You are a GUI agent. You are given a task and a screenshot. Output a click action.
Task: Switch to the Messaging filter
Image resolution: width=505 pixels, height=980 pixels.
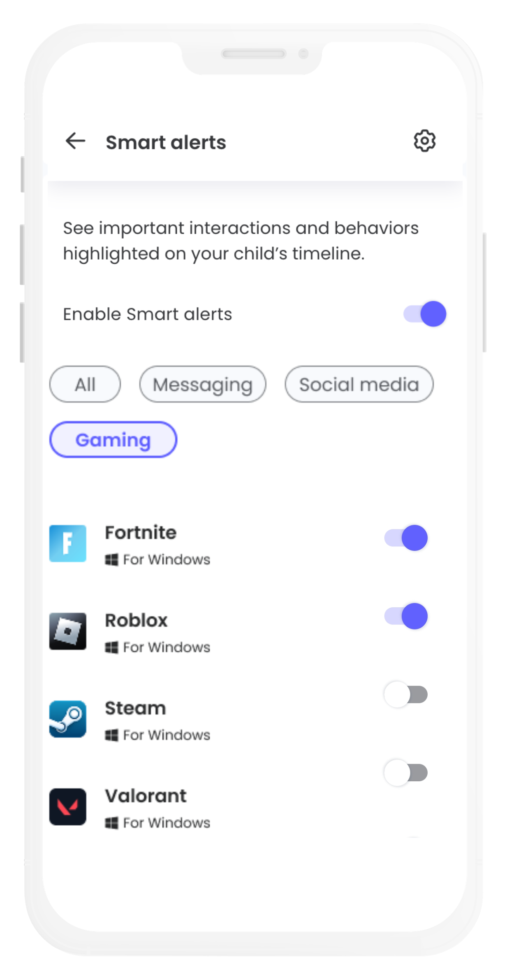pyautogui.click(x=203, y=384)
